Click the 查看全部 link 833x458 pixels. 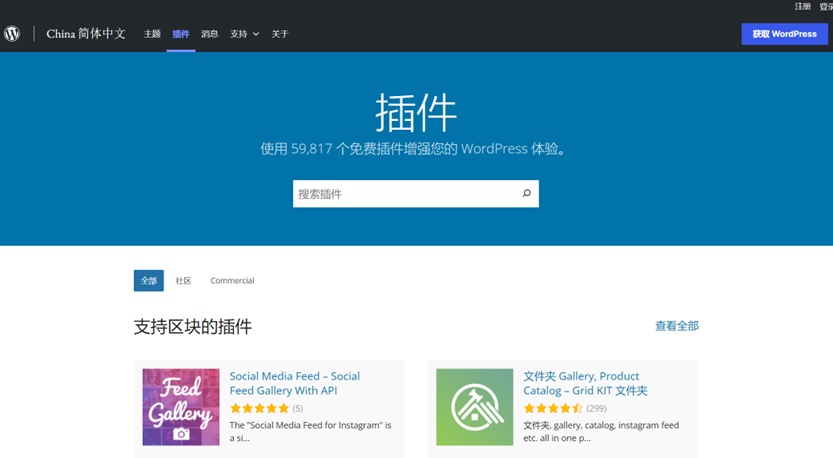(x=677, y=326)
